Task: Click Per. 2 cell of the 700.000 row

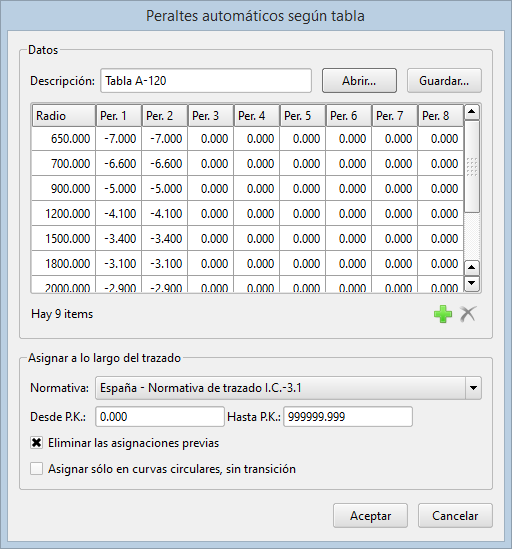Action: (165, 164)
